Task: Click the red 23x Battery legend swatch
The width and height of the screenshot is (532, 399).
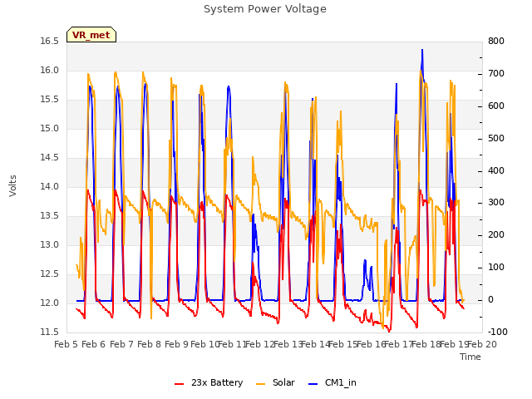Action: point(179,384)
